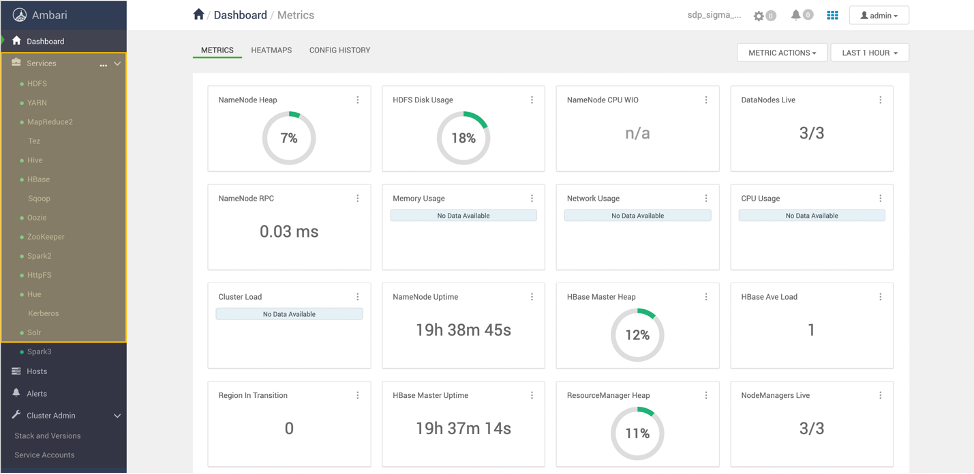Open the admin user dropdown

(x=879, y=16)
